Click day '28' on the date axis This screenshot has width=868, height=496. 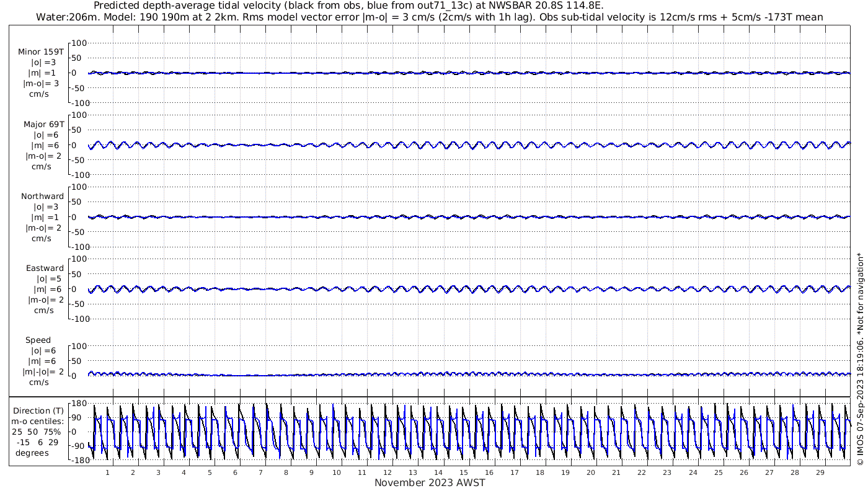tap(794, 472)
